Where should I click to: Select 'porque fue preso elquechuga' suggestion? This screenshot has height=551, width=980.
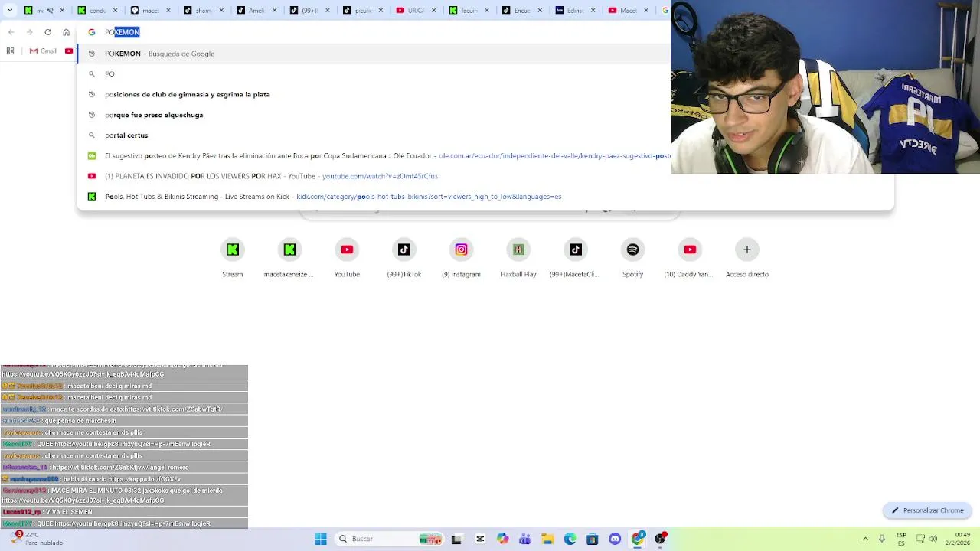coord(374,115)
